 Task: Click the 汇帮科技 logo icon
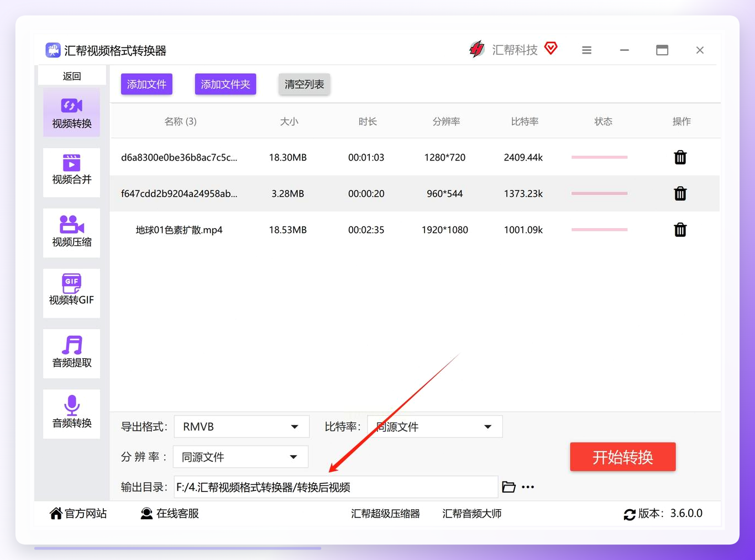[x=476, y=50]
